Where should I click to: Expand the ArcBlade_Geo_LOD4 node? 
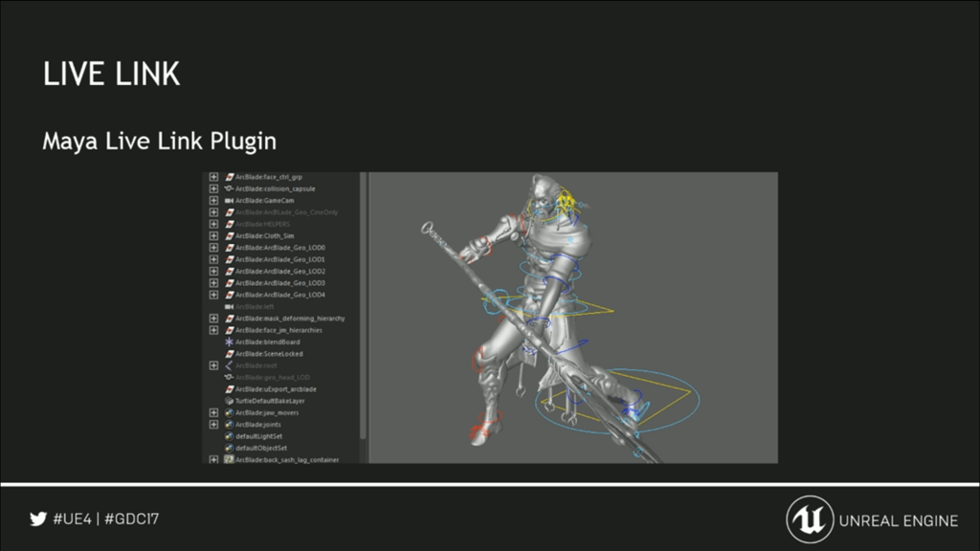pyautogui.click(x=213, y=295)
